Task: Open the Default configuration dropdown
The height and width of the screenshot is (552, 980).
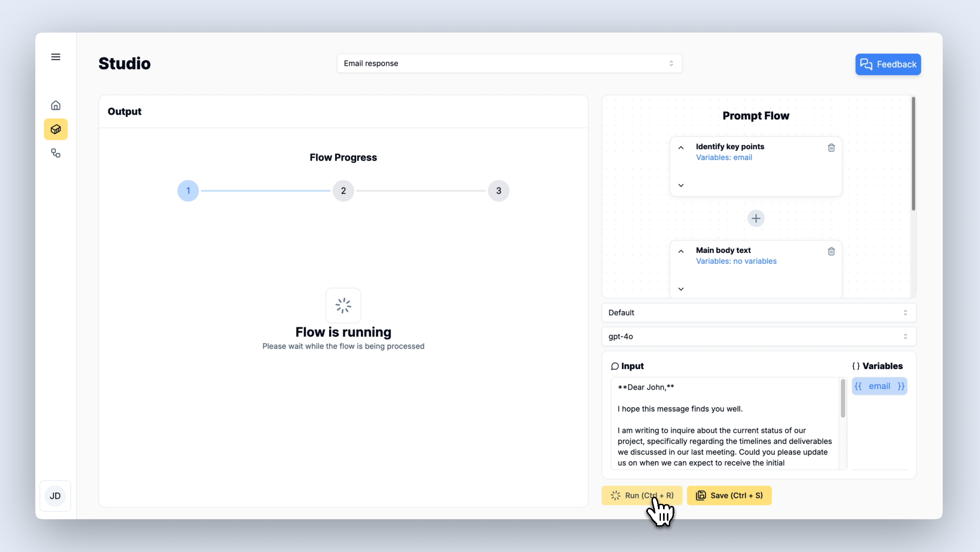Action: coord(758,313)
